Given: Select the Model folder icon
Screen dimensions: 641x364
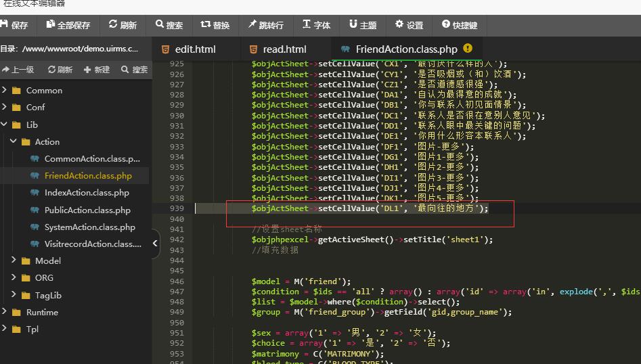Looking at the screenshot, I should [26, 261].
